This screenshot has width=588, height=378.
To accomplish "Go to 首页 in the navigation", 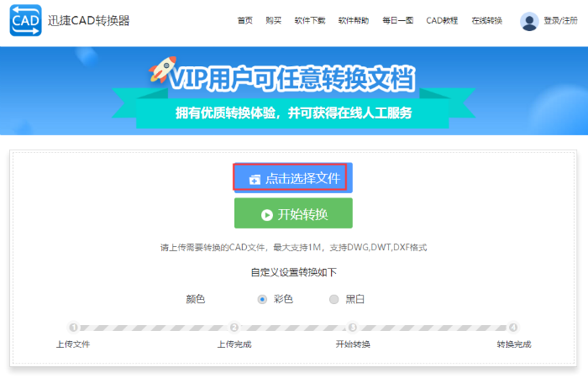I will [245, 21].
